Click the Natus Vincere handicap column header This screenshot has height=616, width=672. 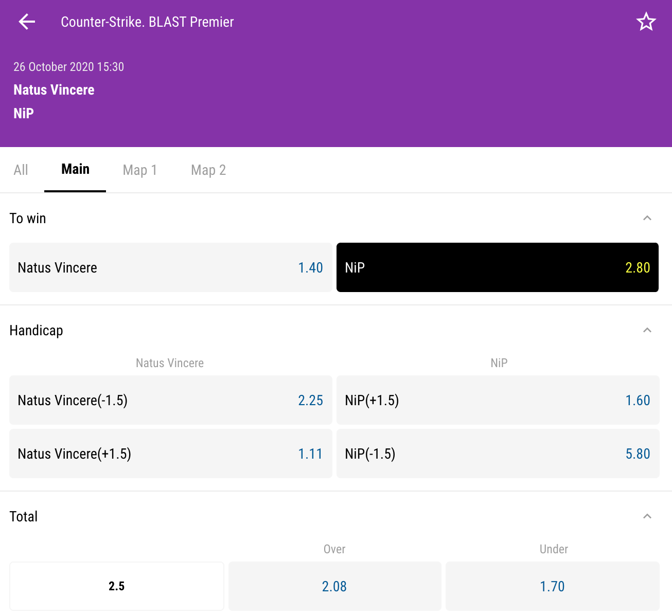[x=170, y=363]
